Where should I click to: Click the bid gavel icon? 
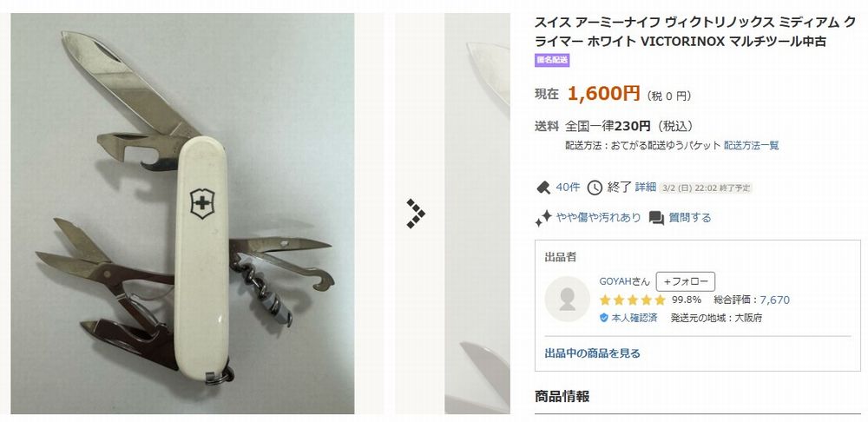coord(543,188)
